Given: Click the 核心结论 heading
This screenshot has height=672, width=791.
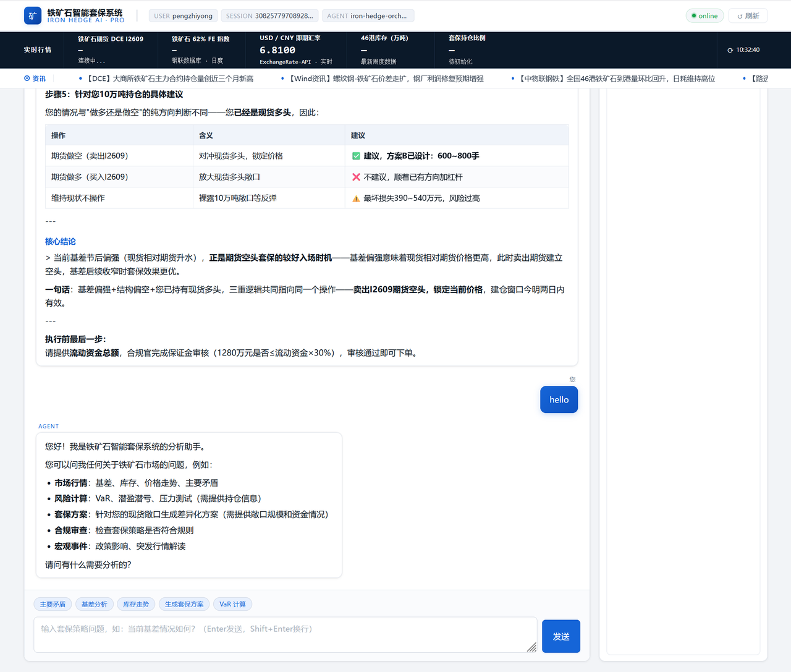Looking at the screenshot, I should coord(61,242).
